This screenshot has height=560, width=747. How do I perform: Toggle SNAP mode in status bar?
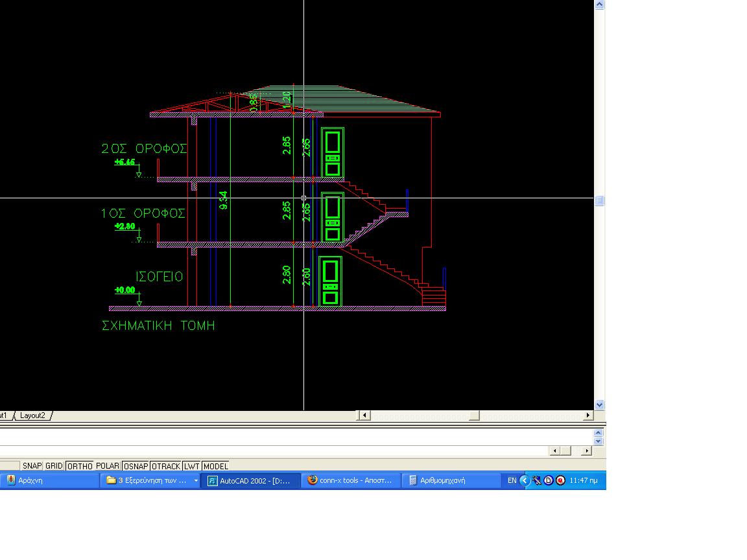point(32,466)
